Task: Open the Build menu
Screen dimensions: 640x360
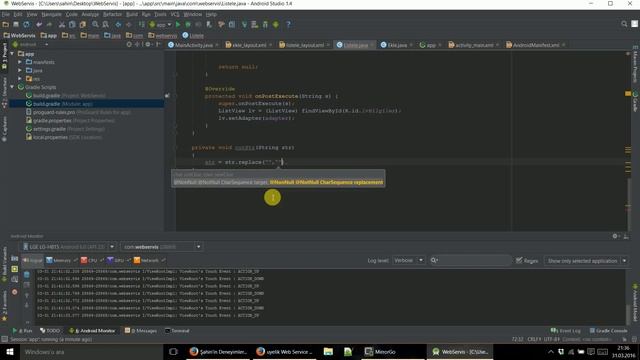Action: (x=132, y=14)
